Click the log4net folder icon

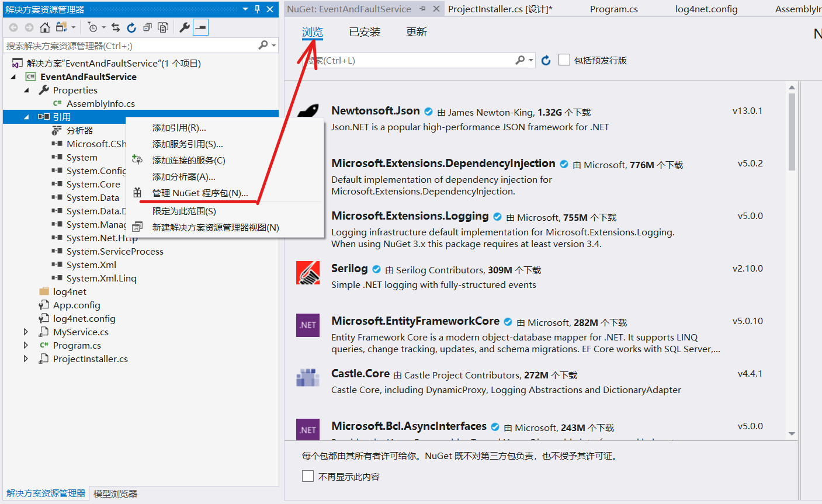tap(44, 291)
